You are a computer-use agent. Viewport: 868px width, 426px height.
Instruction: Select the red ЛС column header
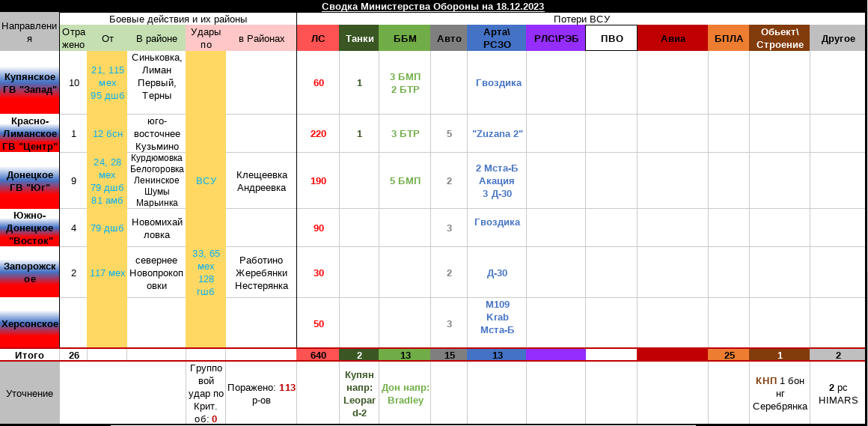318,38
